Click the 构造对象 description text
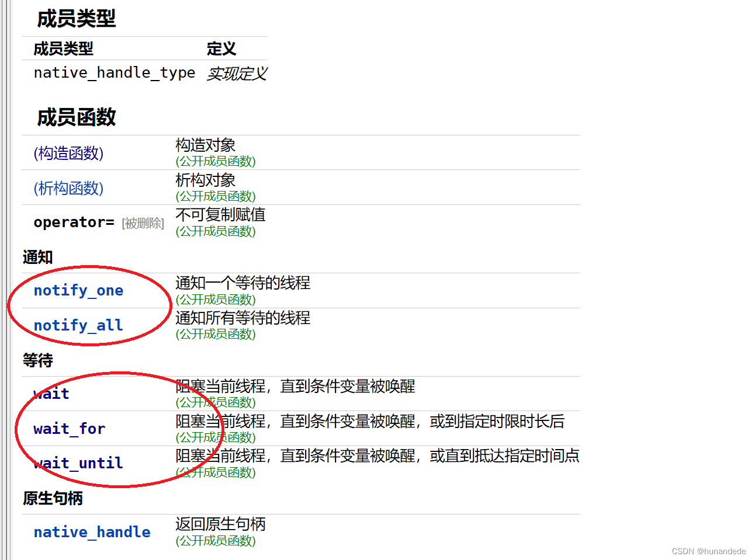The height and width of the screenshot is (560, 755). pyautogui.click(x=206, y=145)
